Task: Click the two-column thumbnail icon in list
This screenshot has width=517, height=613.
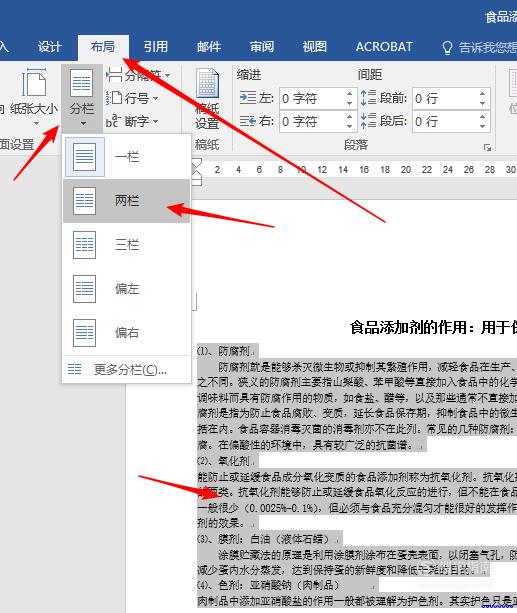Action: tap(84, 201)
